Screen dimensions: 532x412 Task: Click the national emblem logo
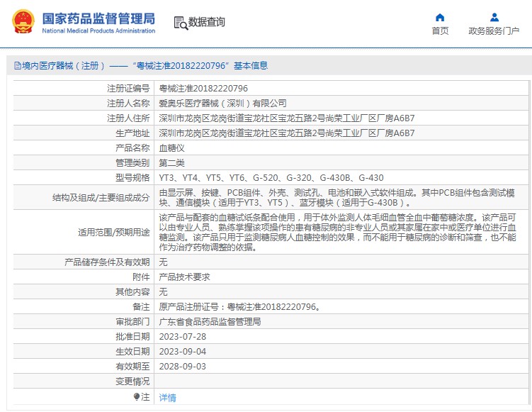tap(23, 22)
